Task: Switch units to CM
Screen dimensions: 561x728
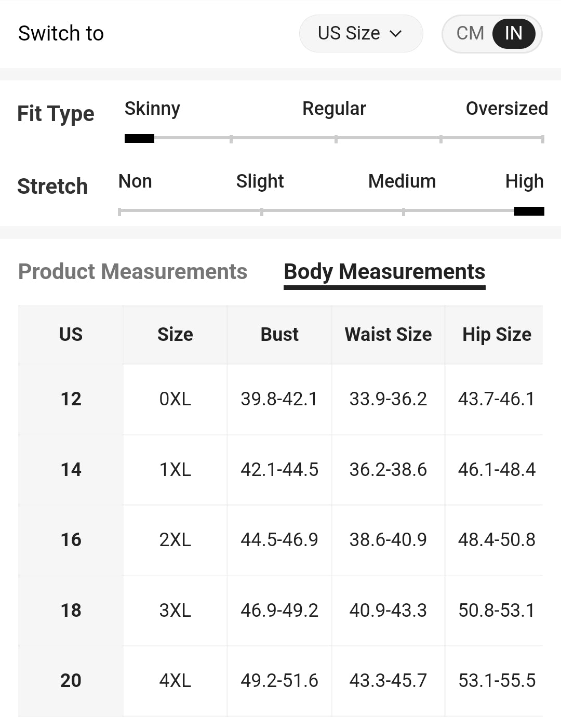Action: click(x=470, y=33)
